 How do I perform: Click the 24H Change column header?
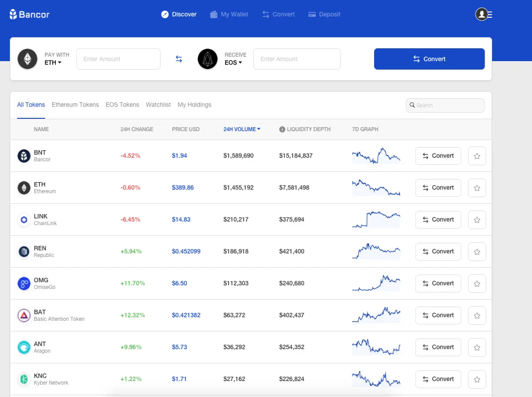click(x=137, y=129)
